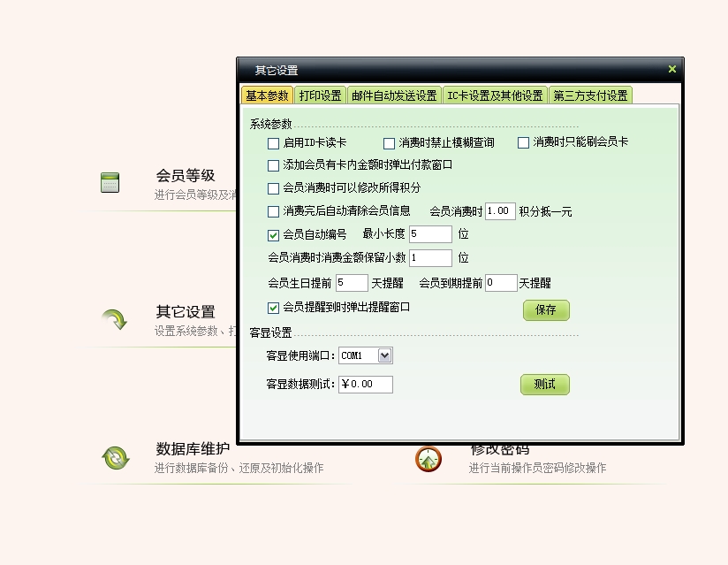Viewport: 728px width, 565px height.
Task: Close the 其它设置 dialog window
Action: pyautogui.click(x=671, y=69)
